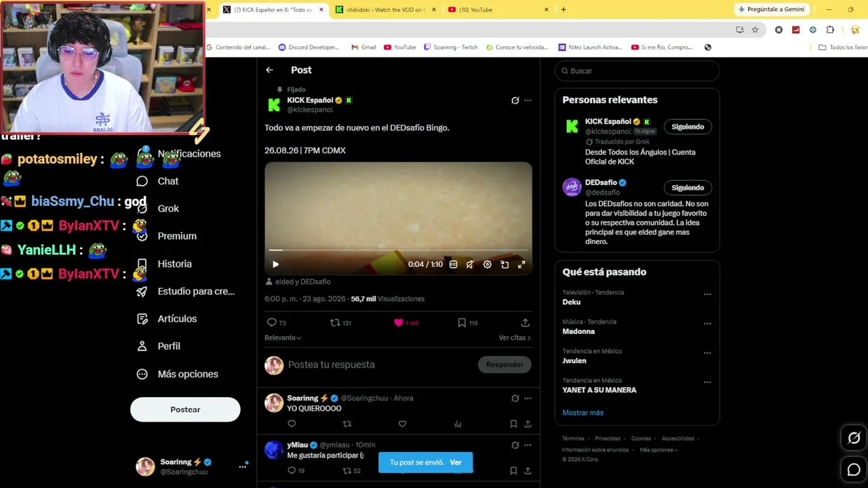Play the DEDsafio Bingo video

pyautogui.click(x=275, y=264)
